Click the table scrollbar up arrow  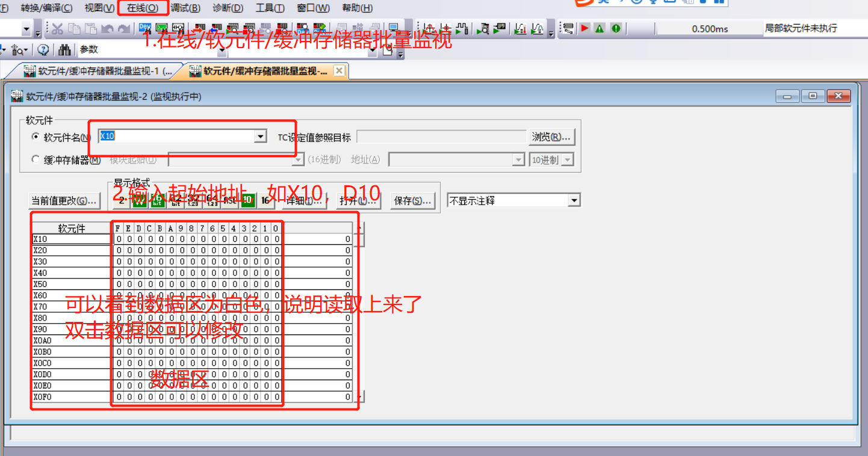[x=359, y=228]
